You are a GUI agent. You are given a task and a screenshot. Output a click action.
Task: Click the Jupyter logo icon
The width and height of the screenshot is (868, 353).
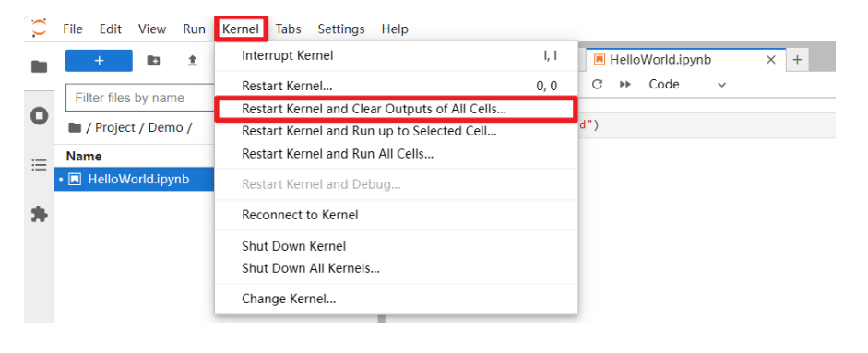[x=39, y=29]
